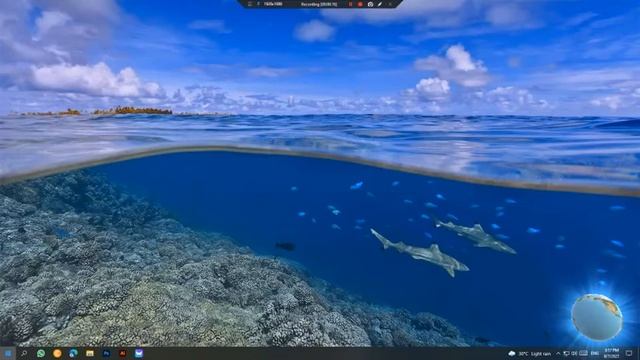Stop recording with red button
Image resolution: width=640 pixels, height=360 pixels.
(360, 4)
